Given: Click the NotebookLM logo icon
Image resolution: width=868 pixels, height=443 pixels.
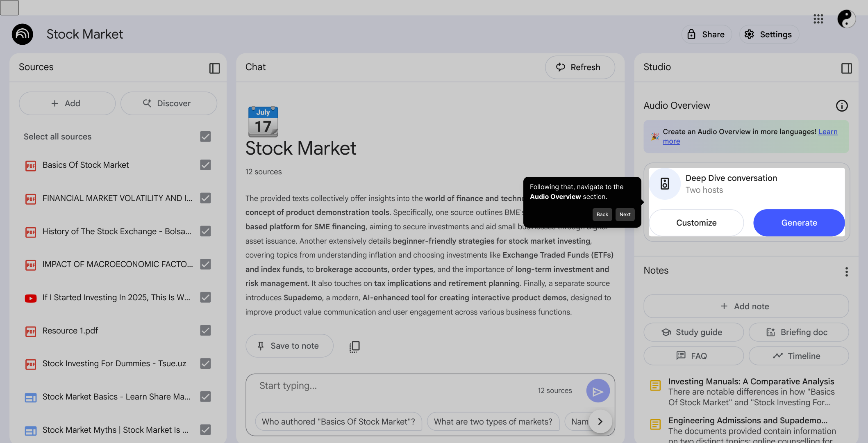Looking at the screenshot, I should [x=22, y=34].
